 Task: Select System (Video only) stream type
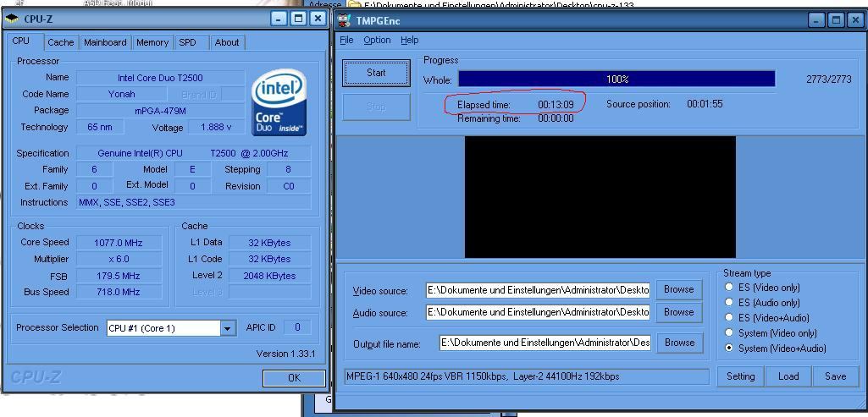click(728, 332)
